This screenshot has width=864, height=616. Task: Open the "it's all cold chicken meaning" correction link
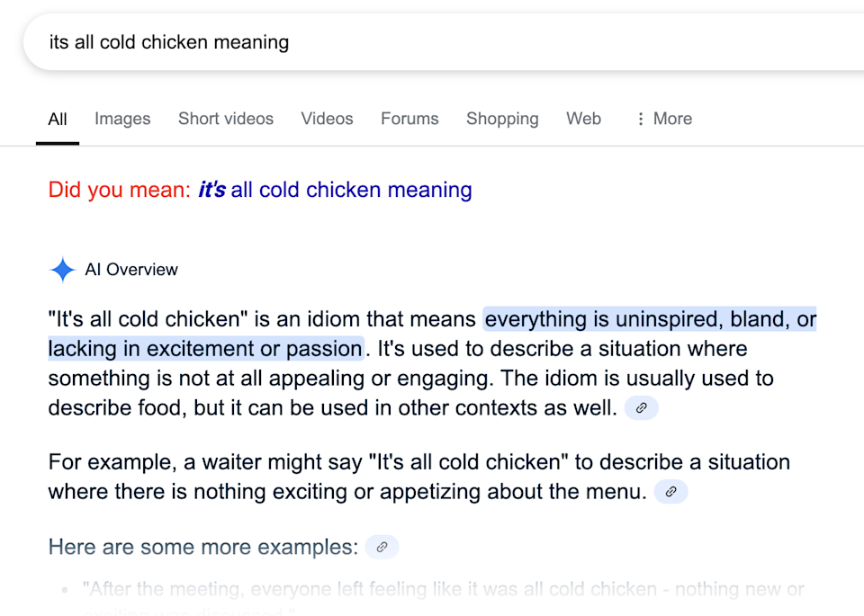click(x=335, y=190)
